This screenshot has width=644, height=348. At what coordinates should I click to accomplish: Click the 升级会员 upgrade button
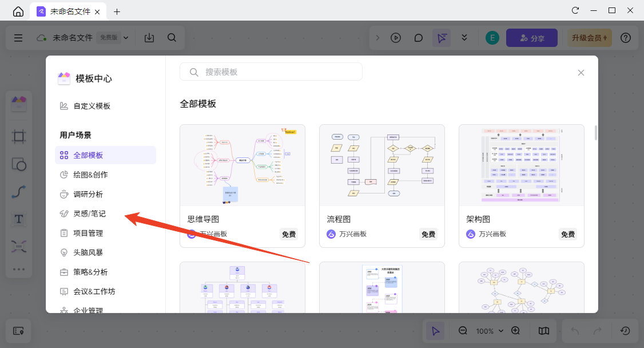tap(590, 38)
